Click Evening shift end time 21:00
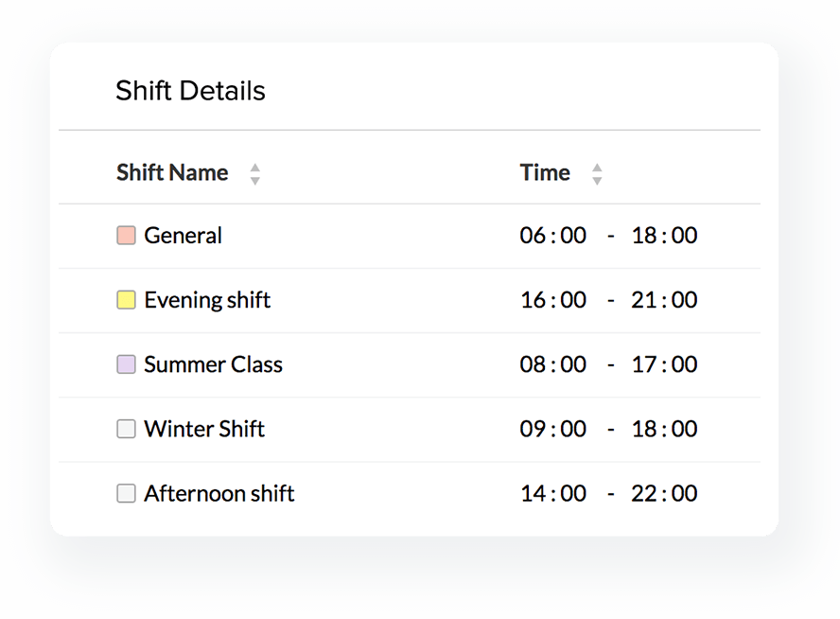The image size is (840, 619). point(664,300)
